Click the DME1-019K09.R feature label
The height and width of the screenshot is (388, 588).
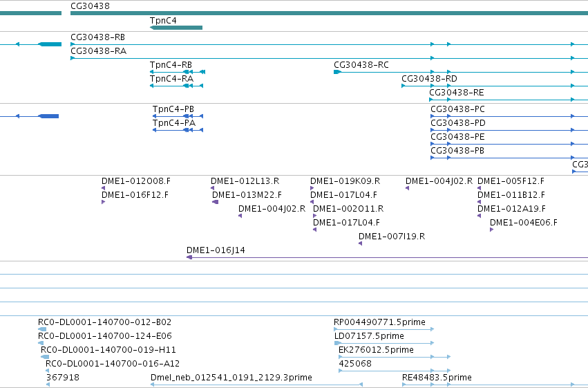click(345, 181)
